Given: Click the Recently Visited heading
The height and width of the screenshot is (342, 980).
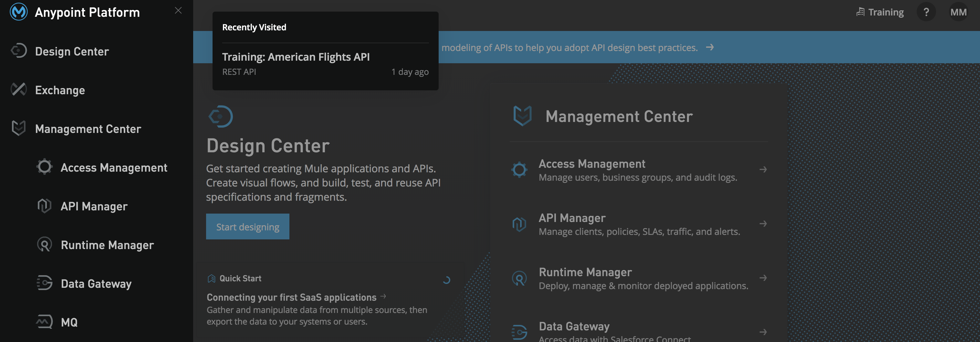Looking at the screenshot, I should pos(254,27).
